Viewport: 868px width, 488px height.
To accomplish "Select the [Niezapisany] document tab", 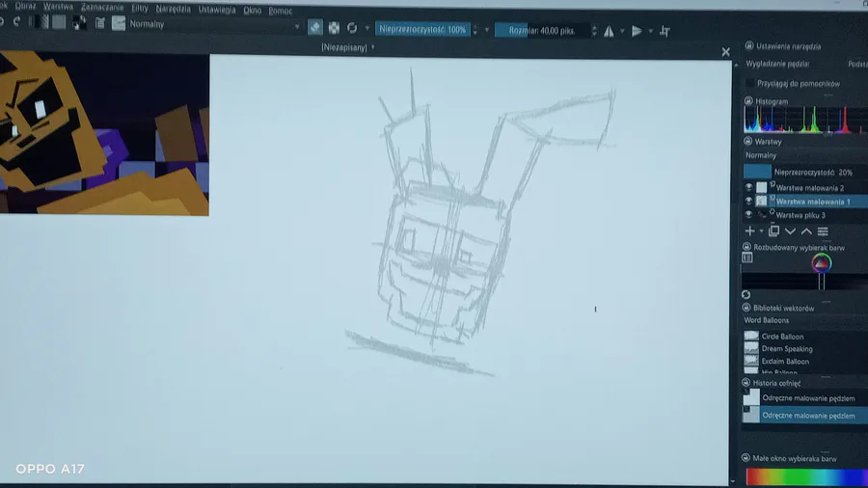I will tap(347, 48).
